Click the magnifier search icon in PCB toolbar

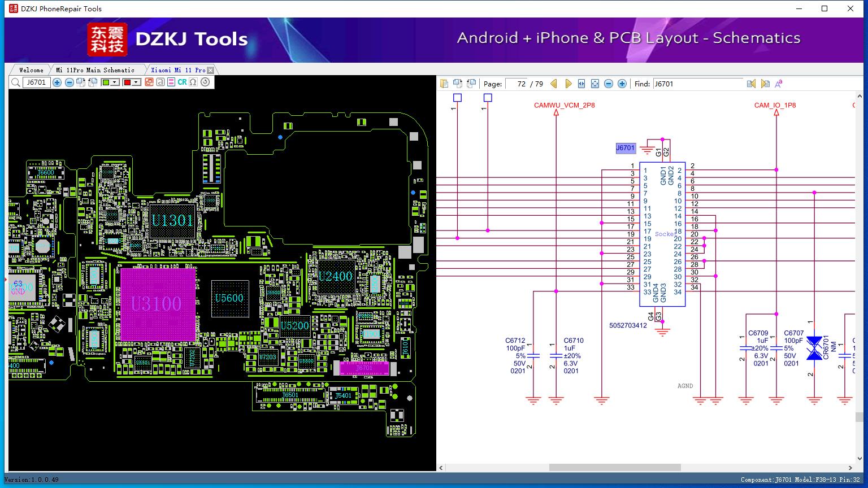[x=15, y=82]
